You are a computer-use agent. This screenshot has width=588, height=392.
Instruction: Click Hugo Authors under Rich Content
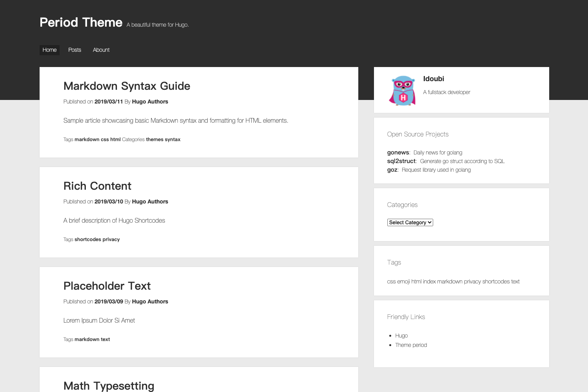pos(150,201)
